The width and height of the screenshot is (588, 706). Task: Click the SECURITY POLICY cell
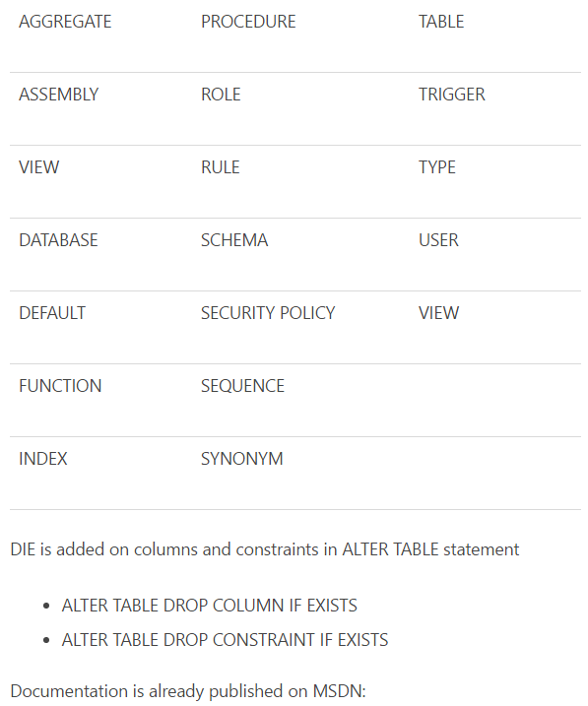(x=268, y=313)
